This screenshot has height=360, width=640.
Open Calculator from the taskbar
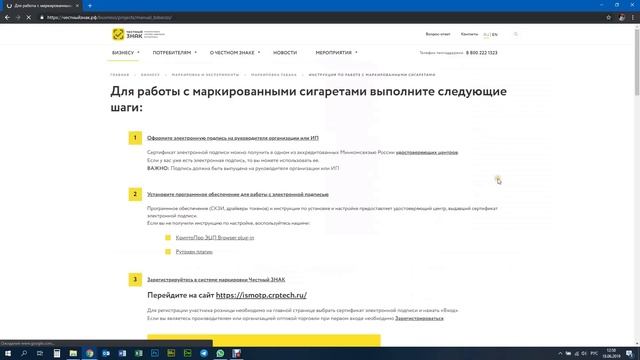click(57, 353)
